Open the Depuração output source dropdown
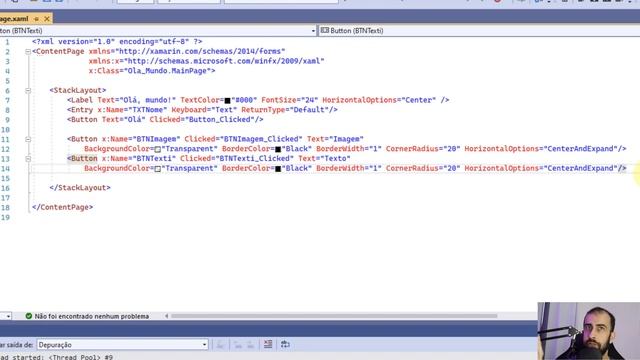The width and height of the screenshot is (640, 360). [122, 344]
